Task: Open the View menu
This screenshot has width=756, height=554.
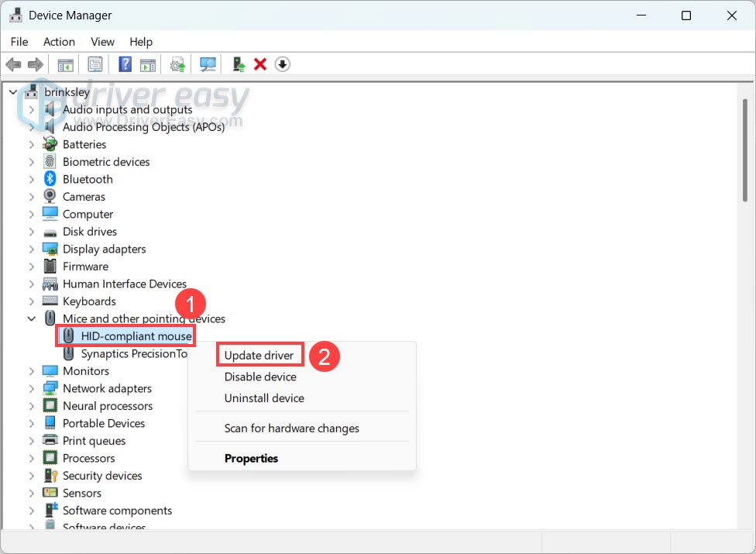Action: [102, 42]
